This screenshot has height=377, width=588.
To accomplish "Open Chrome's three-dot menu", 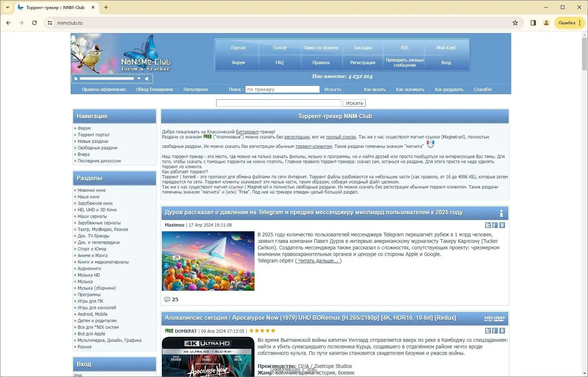I will (x=580, y=22).
